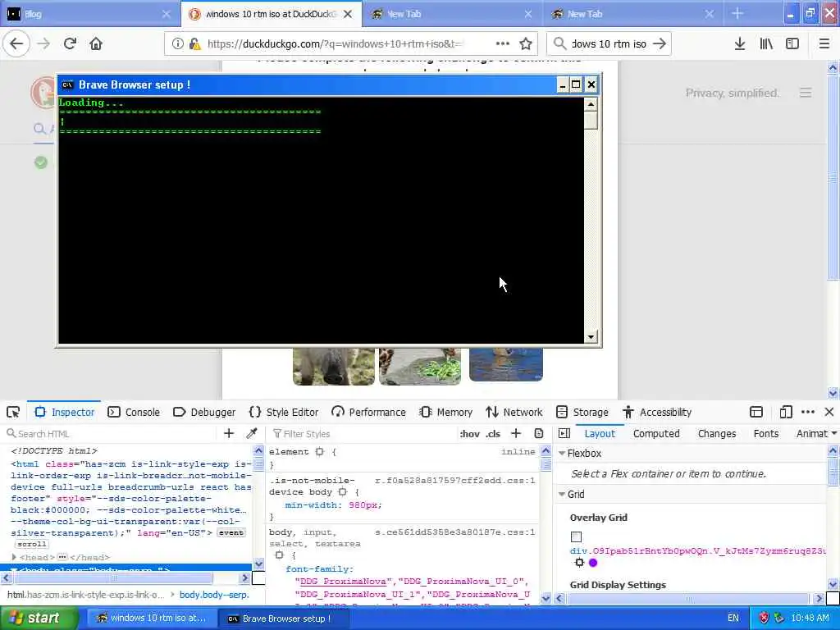Activate element picker in devtools
Image resolution: width=840 pixels, height=630 pixels.
13,412
